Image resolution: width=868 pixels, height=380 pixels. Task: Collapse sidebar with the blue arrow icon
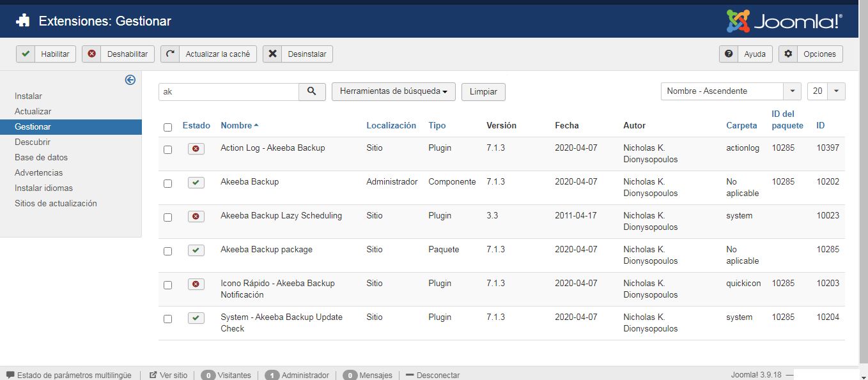[x=130, y=80]
